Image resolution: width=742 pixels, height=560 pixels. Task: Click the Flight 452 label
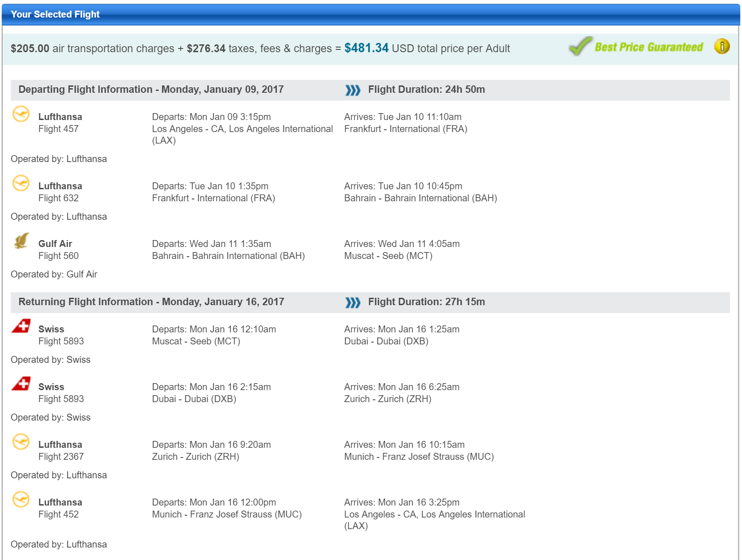point(59,514)
